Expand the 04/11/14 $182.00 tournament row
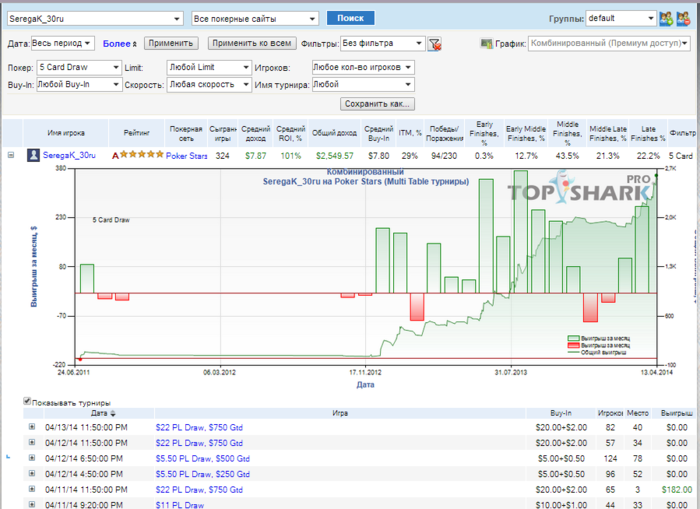The height and width of the screenshot is (509, 700). [32, 489]
